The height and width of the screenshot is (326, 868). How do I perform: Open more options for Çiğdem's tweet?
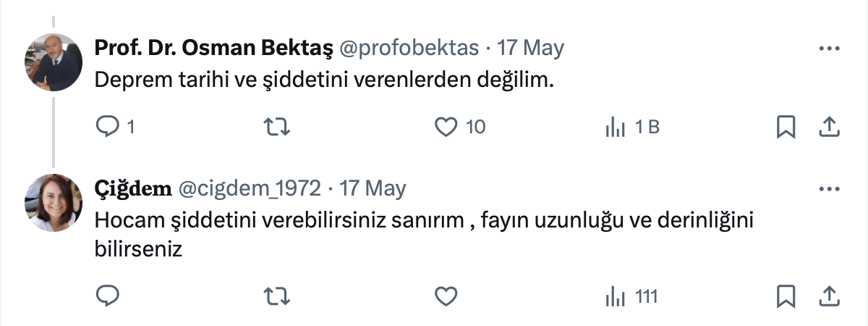pos(827,189)
